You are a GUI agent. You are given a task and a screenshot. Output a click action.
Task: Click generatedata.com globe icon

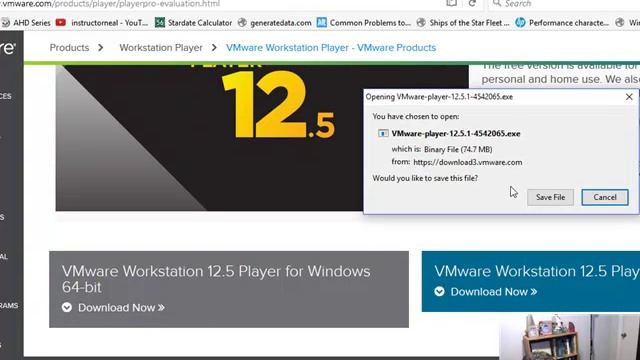[x=242, y=23]
